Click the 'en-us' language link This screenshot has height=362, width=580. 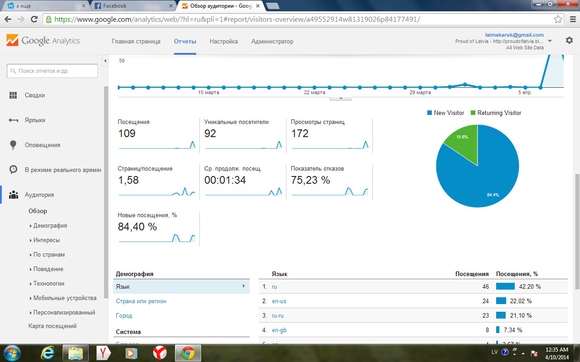point(279,301)
